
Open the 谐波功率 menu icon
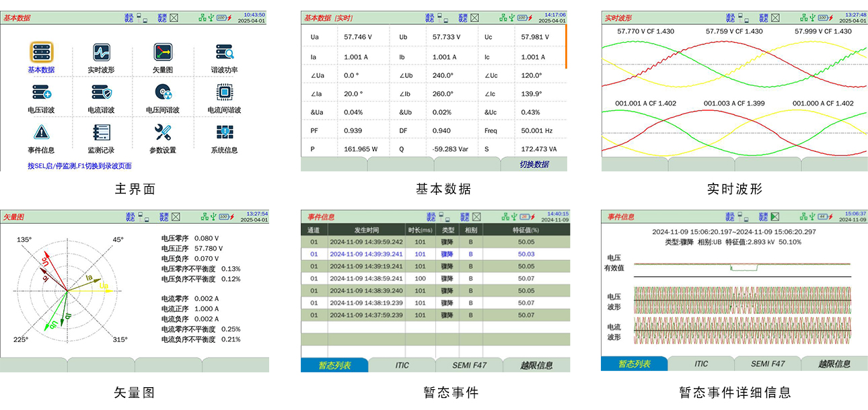pos(224,52)
